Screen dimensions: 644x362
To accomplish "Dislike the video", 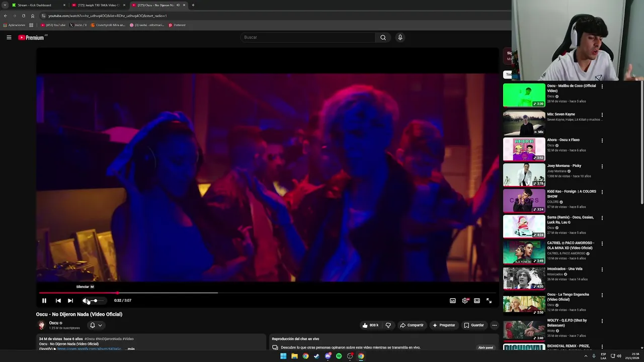I will pos(388,325).
